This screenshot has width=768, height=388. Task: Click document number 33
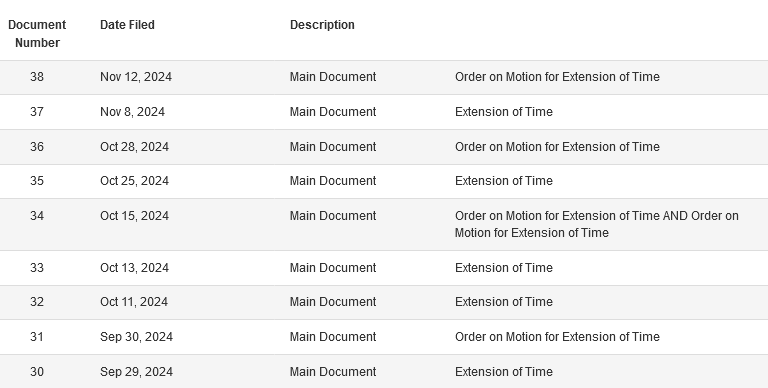tap(37, 268)
